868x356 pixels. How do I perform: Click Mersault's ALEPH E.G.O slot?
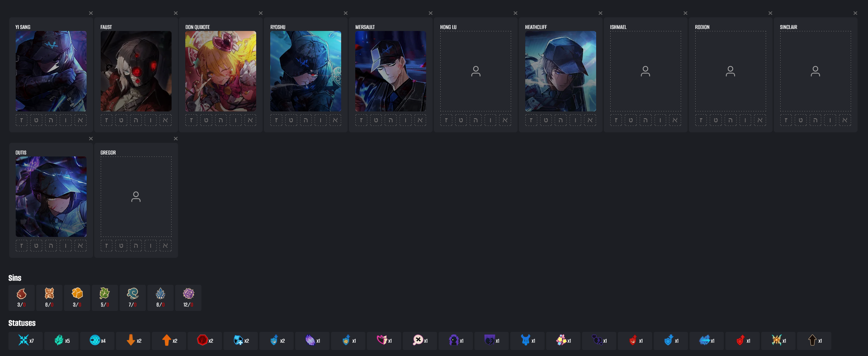tap(420, 120)
